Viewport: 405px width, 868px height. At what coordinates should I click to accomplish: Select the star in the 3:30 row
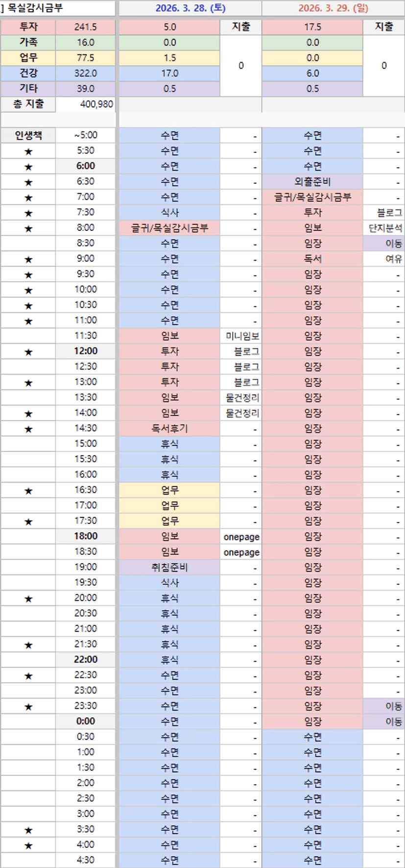(28, 830)
